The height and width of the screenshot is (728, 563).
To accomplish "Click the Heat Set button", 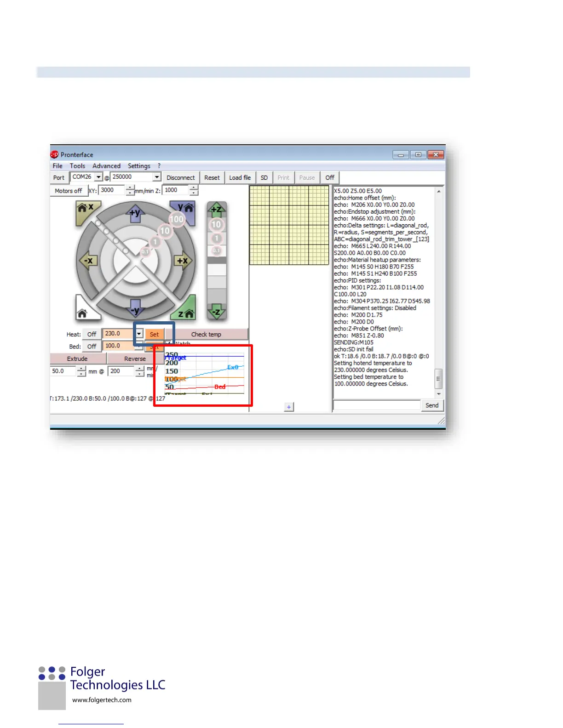I will point(154,335).
